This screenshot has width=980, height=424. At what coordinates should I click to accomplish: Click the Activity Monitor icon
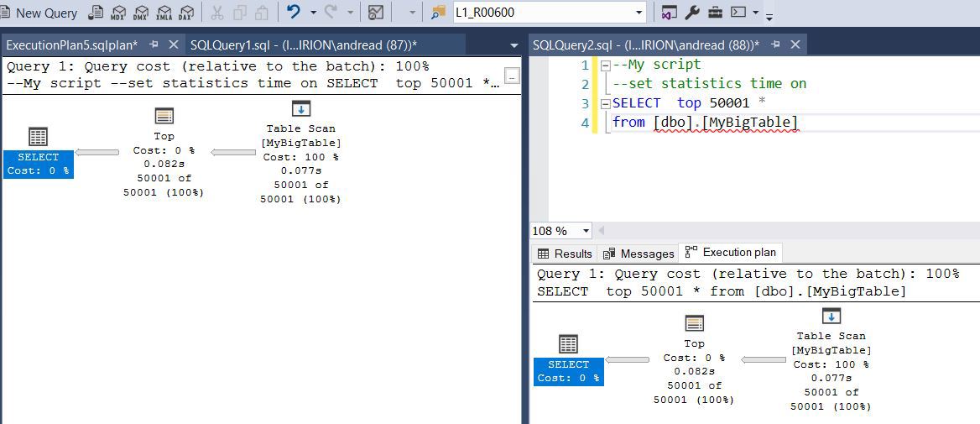[375, 13]
